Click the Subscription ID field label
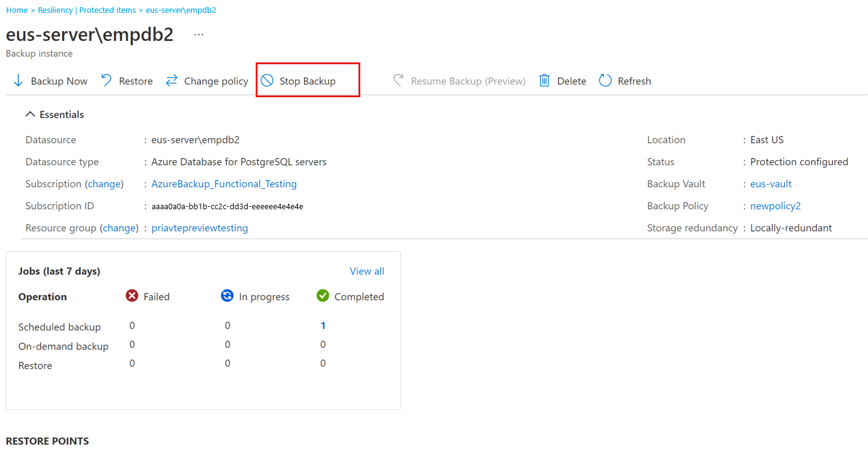 pyautogui.click(x=60, y=206)
